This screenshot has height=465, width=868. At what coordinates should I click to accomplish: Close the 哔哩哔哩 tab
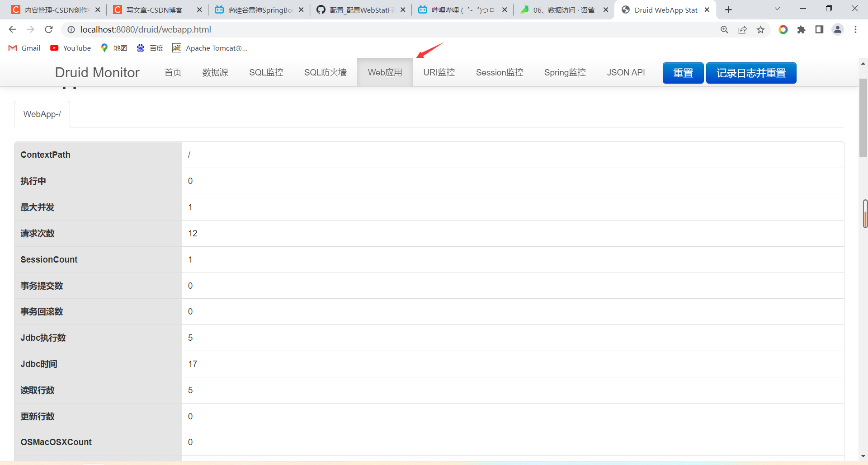click(x=505, y=9)
